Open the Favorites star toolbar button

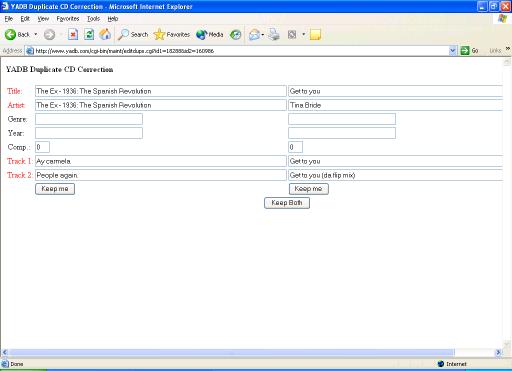[172, 34]
